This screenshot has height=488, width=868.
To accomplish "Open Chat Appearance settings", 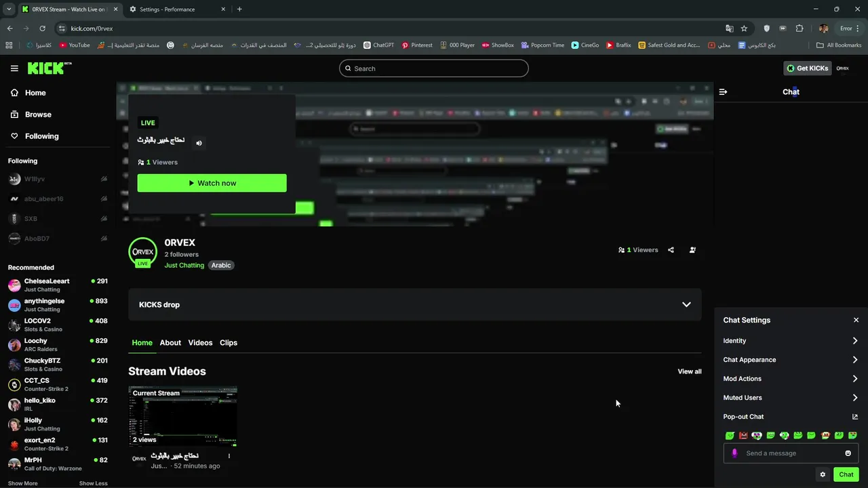I will click(791, 360).
